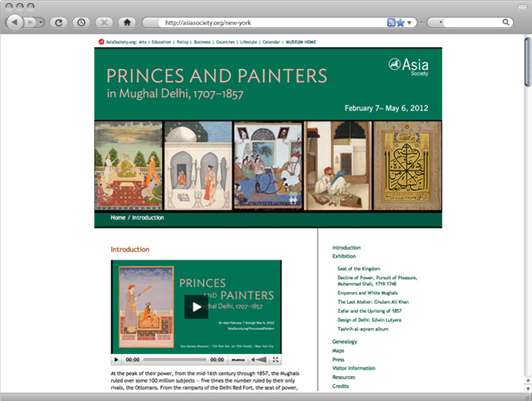Open the gold calligraphy panel thumbnail
Image resolution: width=532 pixels, height=401 pixels.
(407, 166)
